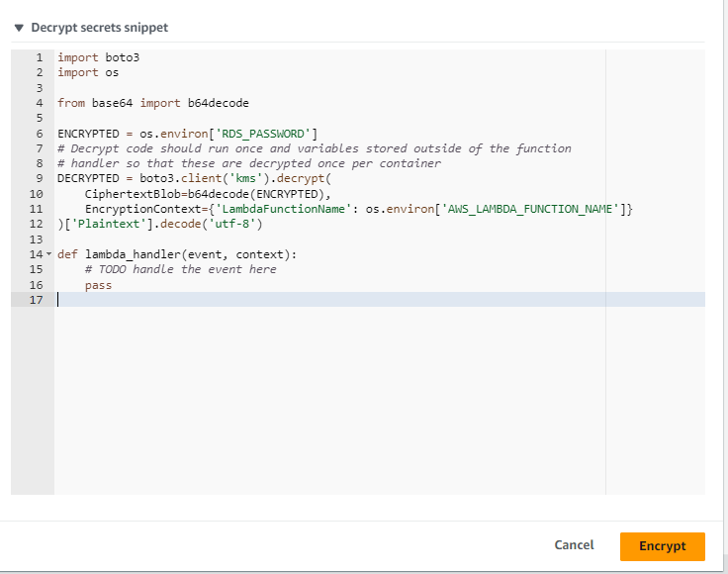Click the 'import boto3' code line
This screenshot has height=574, width=728.
[x=99, y=57]
